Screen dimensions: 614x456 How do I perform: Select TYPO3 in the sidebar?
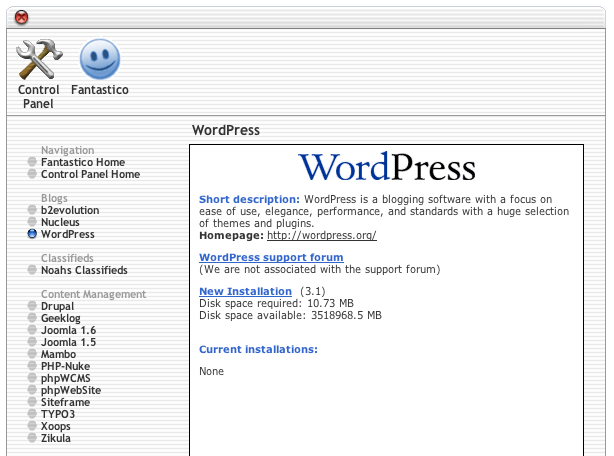(58, 415)
